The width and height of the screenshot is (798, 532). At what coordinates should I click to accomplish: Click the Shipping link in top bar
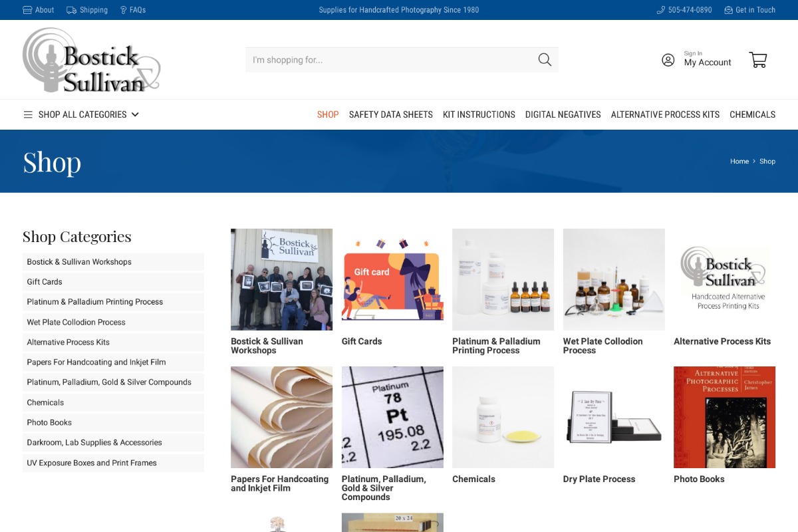(94, 10)
